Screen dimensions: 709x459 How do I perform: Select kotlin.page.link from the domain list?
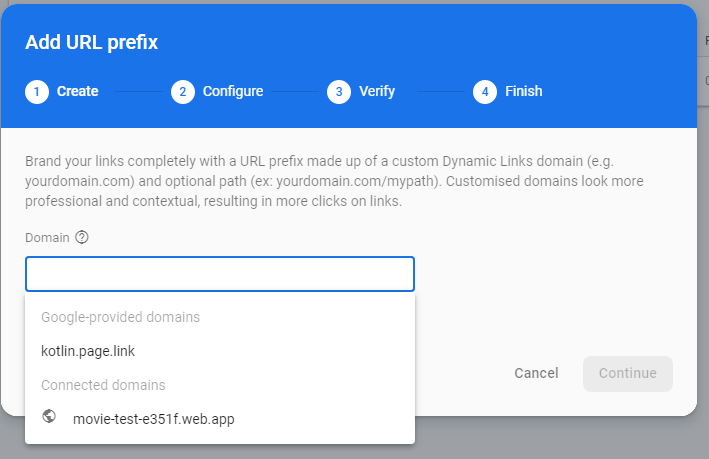pyautogui.click(x=88, y=351)
